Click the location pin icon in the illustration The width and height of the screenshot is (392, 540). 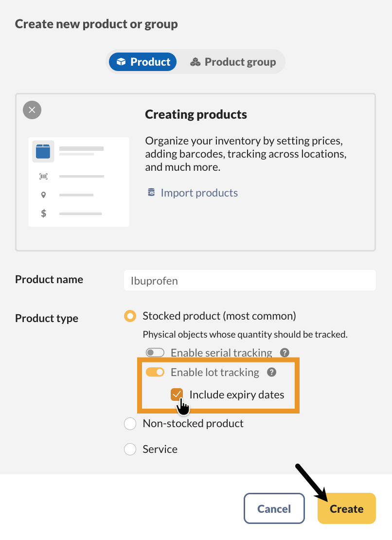[43, 195]
